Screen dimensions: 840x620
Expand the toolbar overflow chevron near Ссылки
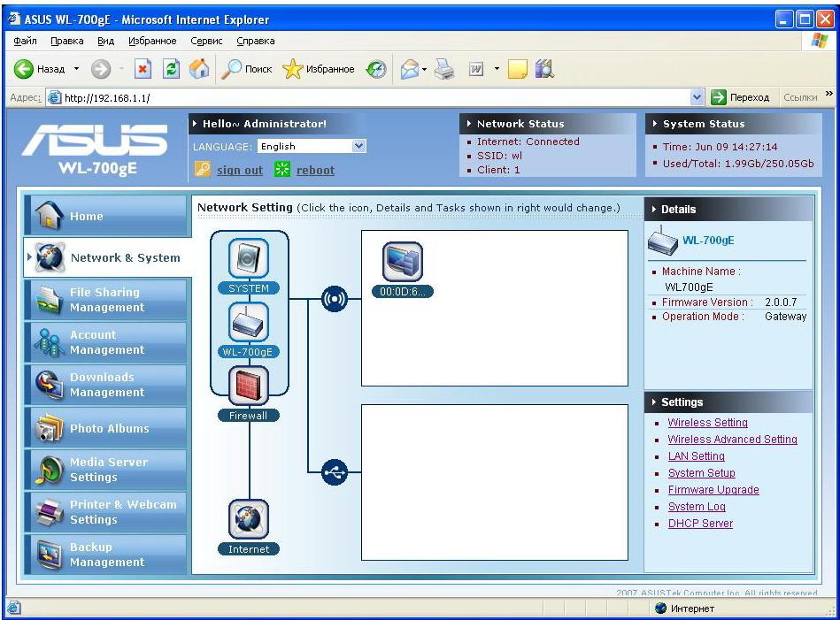[x=829, y=94]
